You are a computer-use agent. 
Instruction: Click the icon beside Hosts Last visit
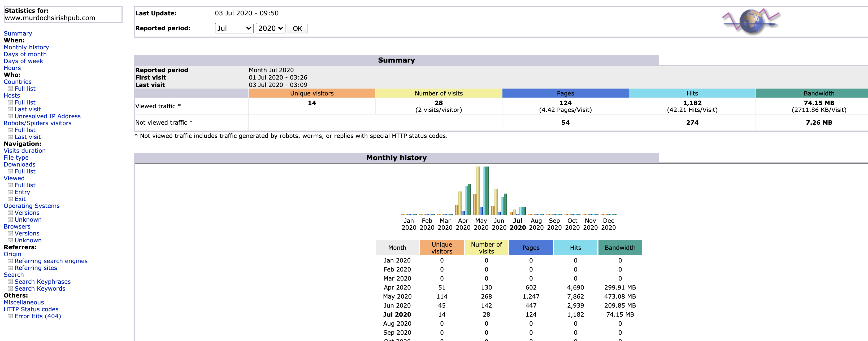click(10, 109)
